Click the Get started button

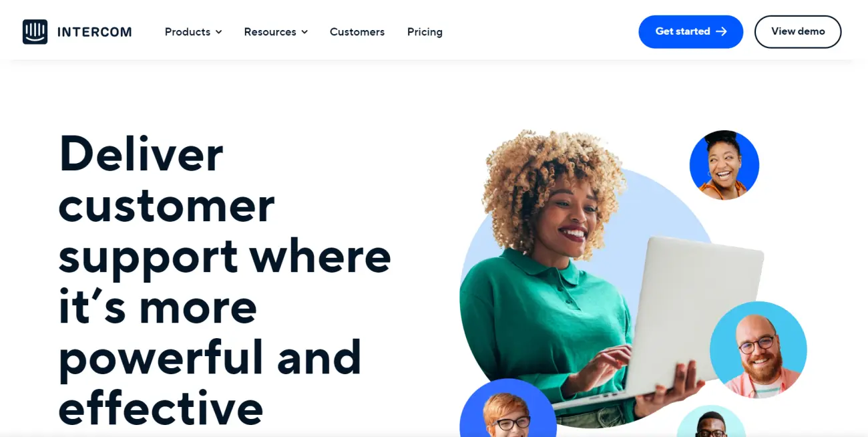(x=690, y=31)
